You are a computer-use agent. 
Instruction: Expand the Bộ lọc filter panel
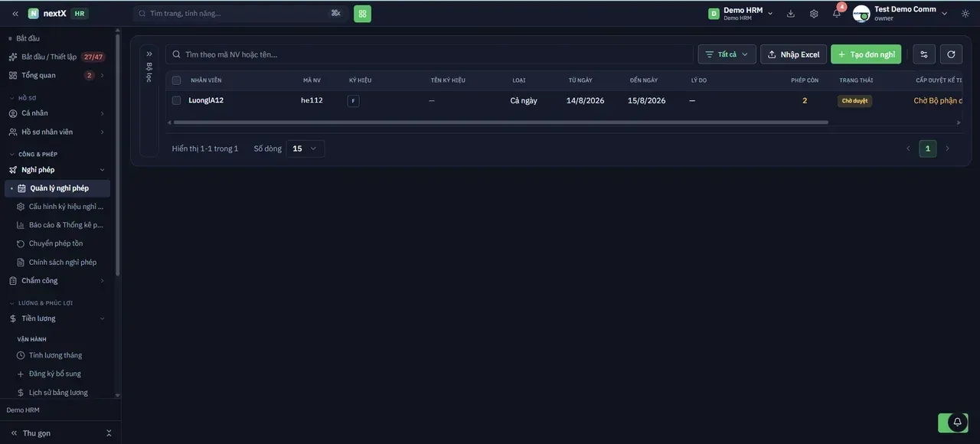149,54
